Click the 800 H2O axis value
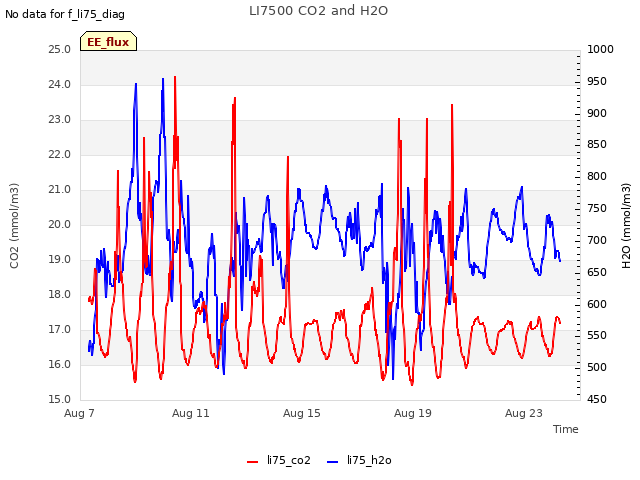 [597, 176]
